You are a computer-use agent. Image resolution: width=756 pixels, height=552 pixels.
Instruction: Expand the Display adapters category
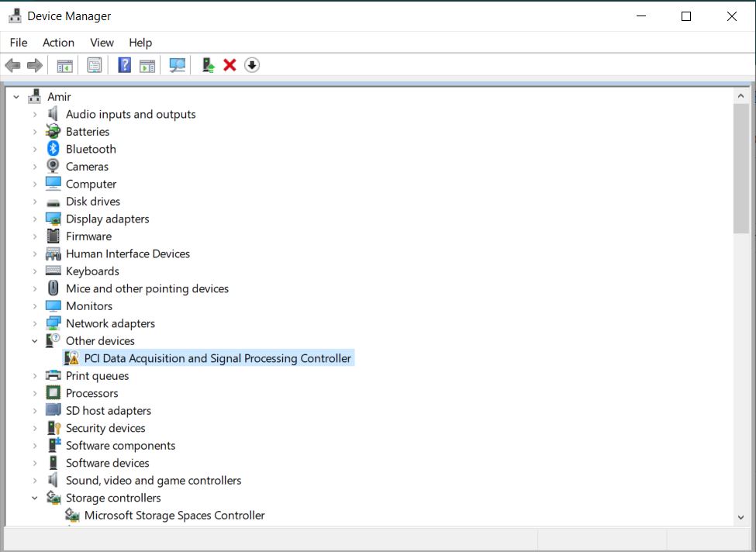coord(35,219)
